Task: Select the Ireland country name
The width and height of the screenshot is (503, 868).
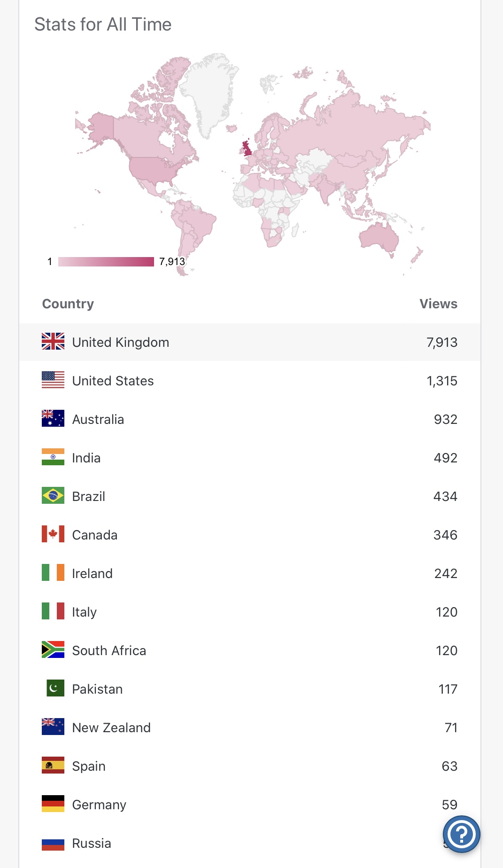Action: coord(93,573)
